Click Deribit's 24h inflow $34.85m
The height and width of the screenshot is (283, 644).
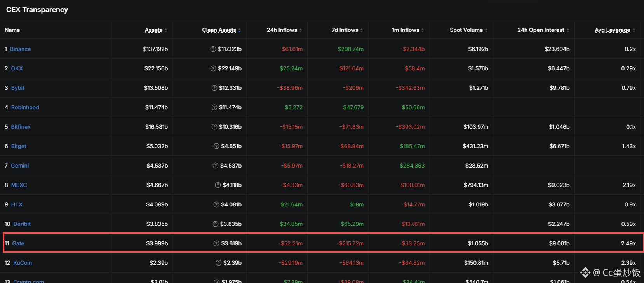tap(291, 224)
